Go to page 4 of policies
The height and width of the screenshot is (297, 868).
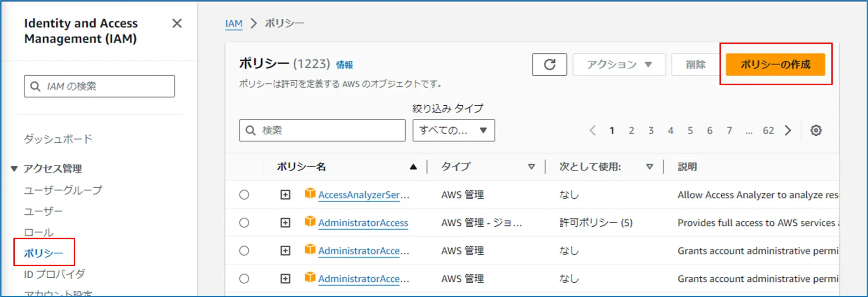(x=671, y=130)
